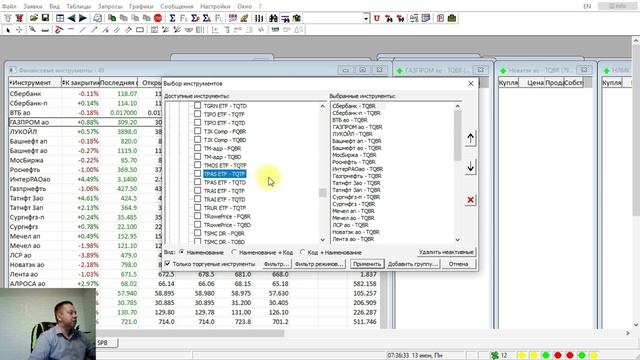Viewport: 640px width, 360px height.
Task: Click the green double-page copy icon
Action: click(112, 18)
